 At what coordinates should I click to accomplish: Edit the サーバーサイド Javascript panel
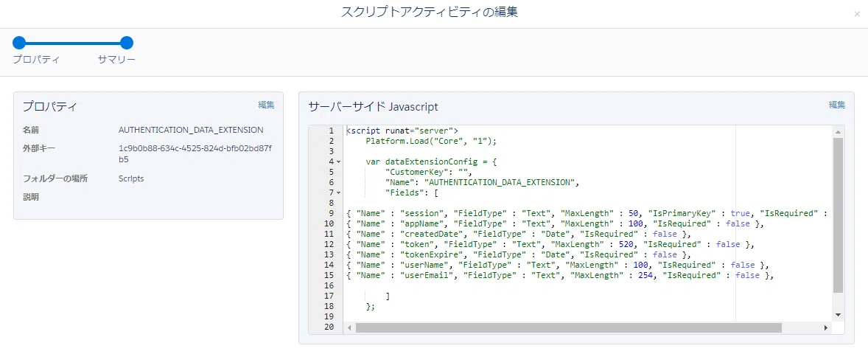pyautogui.click(x=837, y=105)
